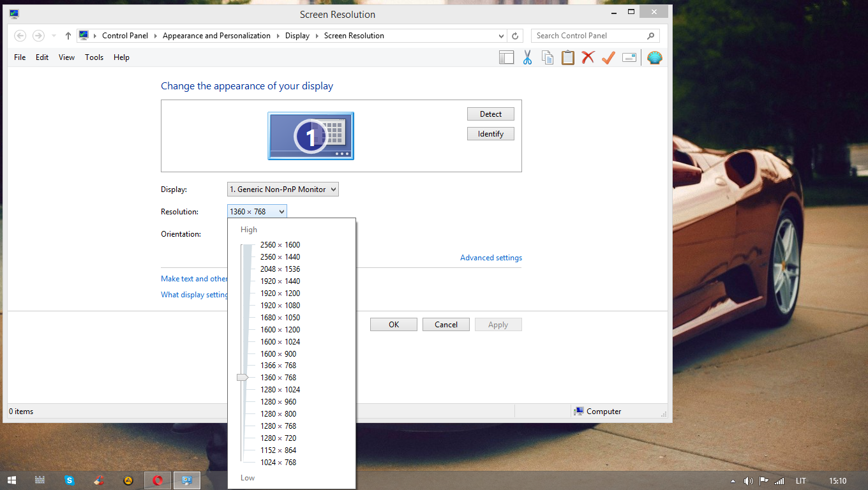Click the taskbar clock 15:10
Screen dimensions: 868x490
(838, 481)
